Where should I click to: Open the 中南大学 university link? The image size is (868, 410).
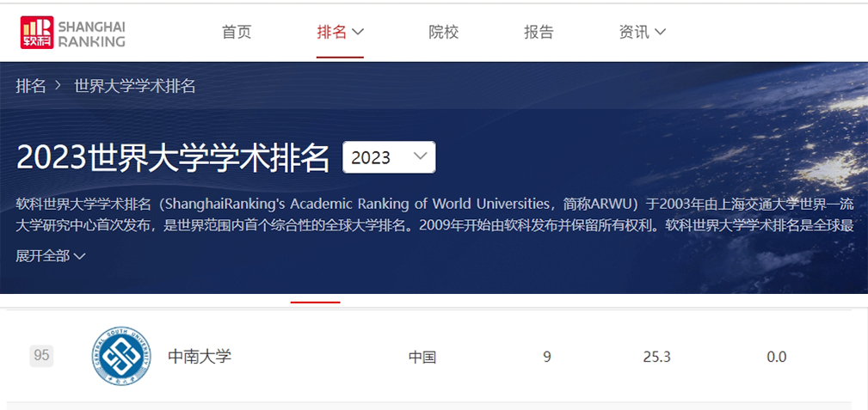(x=200, y=357)
